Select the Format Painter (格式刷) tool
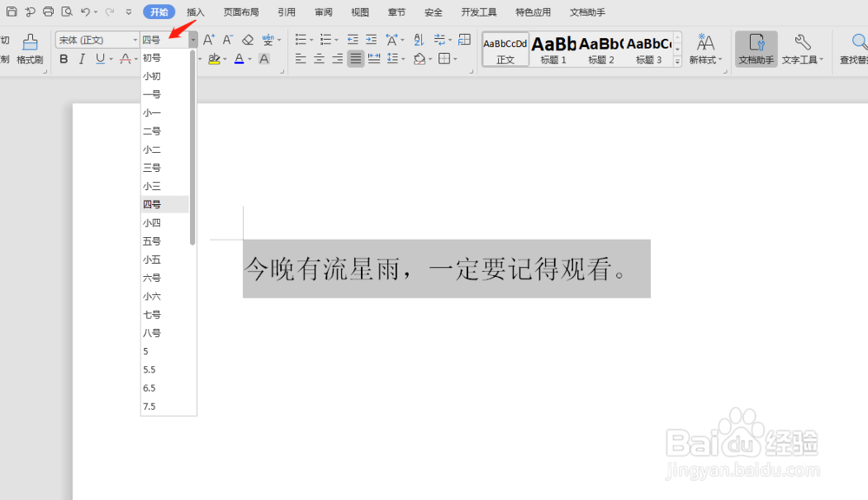Viewport: 868px width, 500px height. [x=29, y=48]
